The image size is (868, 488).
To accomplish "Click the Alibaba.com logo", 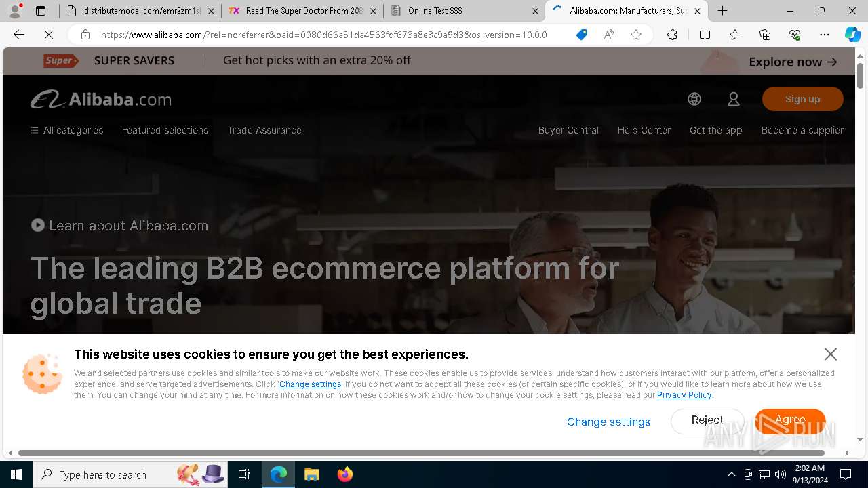I will tap(101, 100).
